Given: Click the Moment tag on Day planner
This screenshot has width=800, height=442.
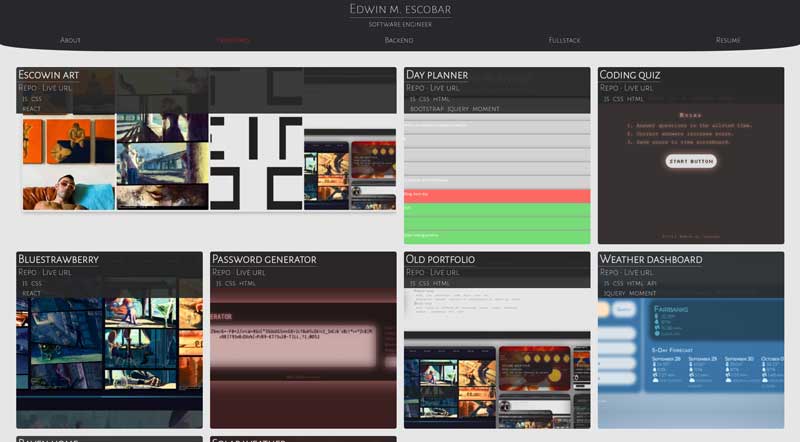Looking at the screenshot, I should [486, 109].
